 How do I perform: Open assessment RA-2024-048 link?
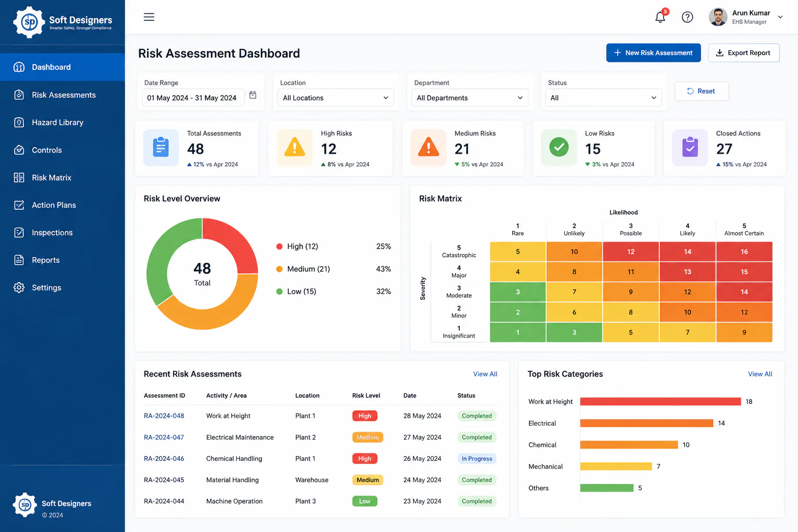coord(164,416)
